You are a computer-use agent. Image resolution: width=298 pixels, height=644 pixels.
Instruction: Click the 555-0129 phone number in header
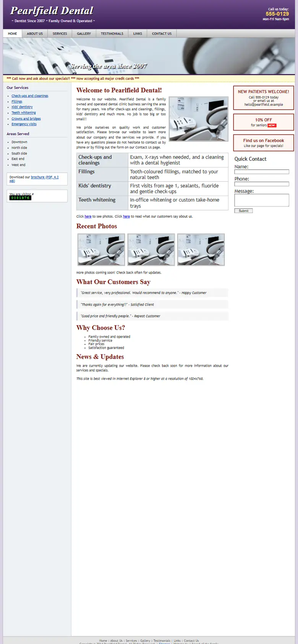click(x=277, y=14)
